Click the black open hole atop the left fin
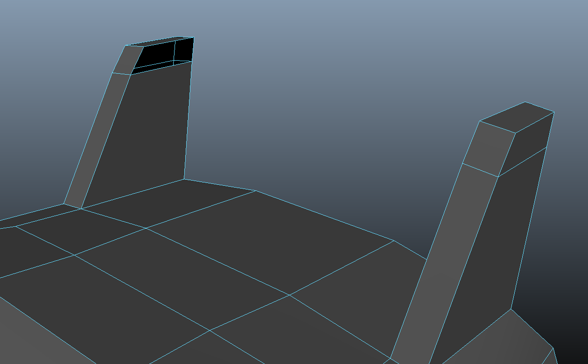The image size is (588, 364). pyautogui.click(x=159, y=56)
